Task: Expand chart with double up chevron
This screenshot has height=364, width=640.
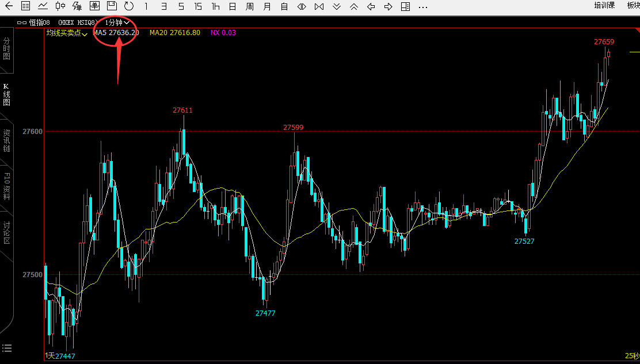Action: 353,6
